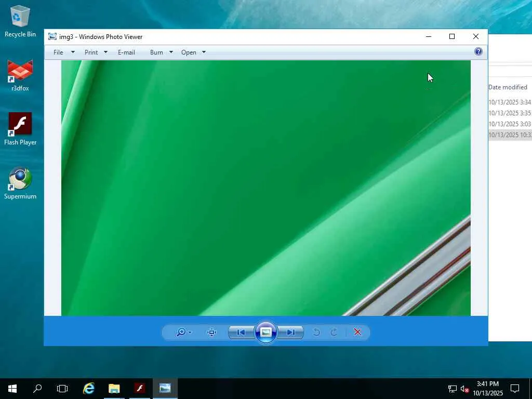Expand the Open dropdown arrow
532x399 pixels.
click(204, 52)
